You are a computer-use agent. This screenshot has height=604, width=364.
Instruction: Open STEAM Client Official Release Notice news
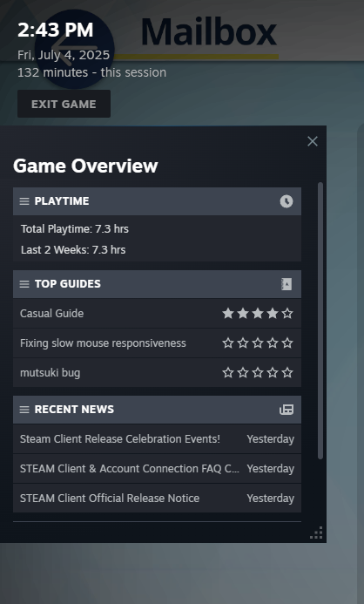point(157,498)
